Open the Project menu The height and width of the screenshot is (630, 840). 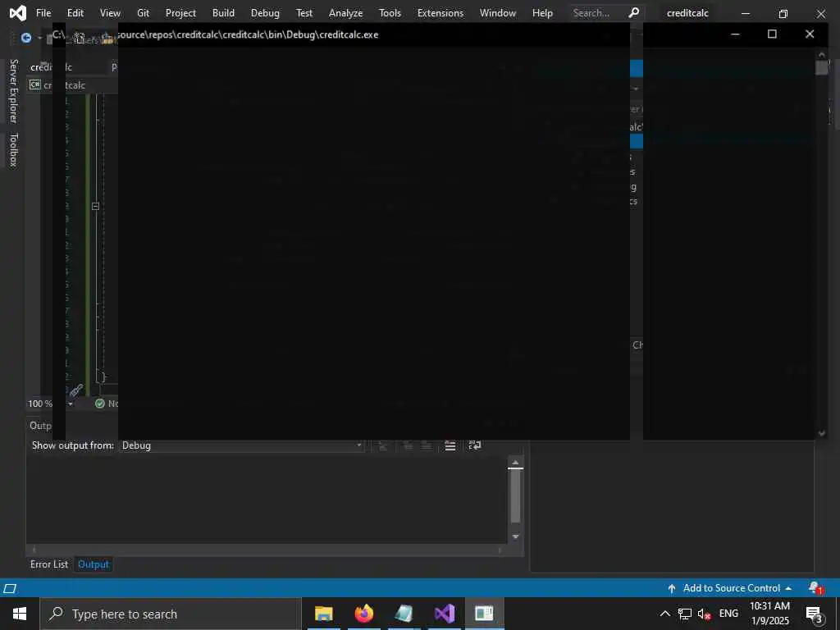click(x=180, y=13)
